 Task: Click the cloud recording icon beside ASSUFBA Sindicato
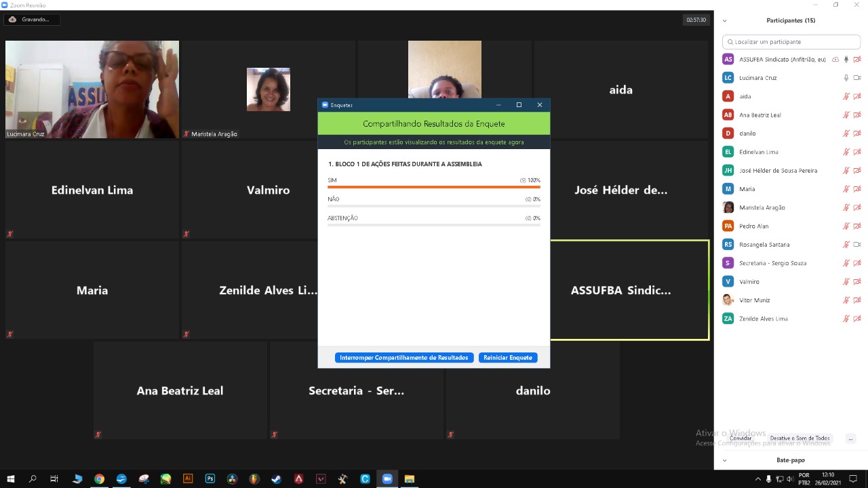tap(835, 60)
